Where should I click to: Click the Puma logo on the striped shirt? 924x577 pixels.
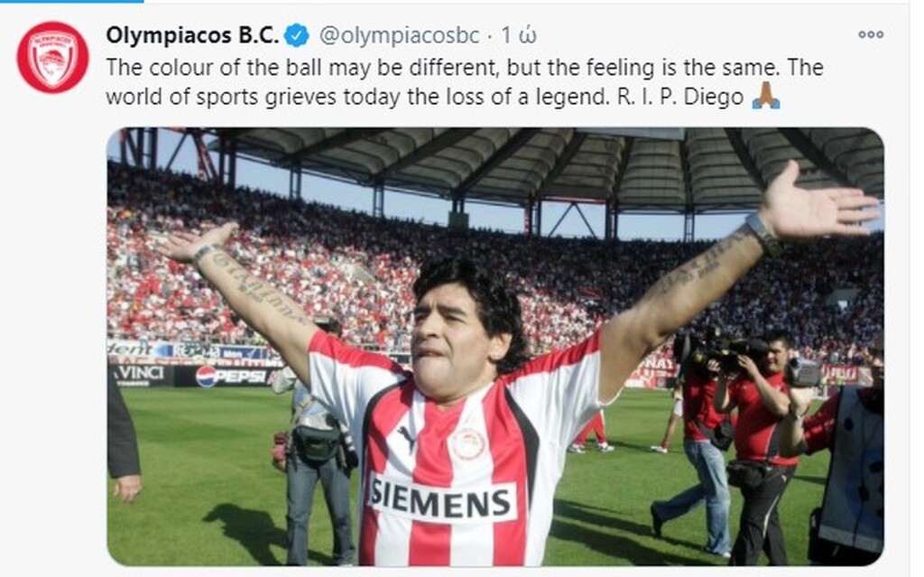(406, 436)
